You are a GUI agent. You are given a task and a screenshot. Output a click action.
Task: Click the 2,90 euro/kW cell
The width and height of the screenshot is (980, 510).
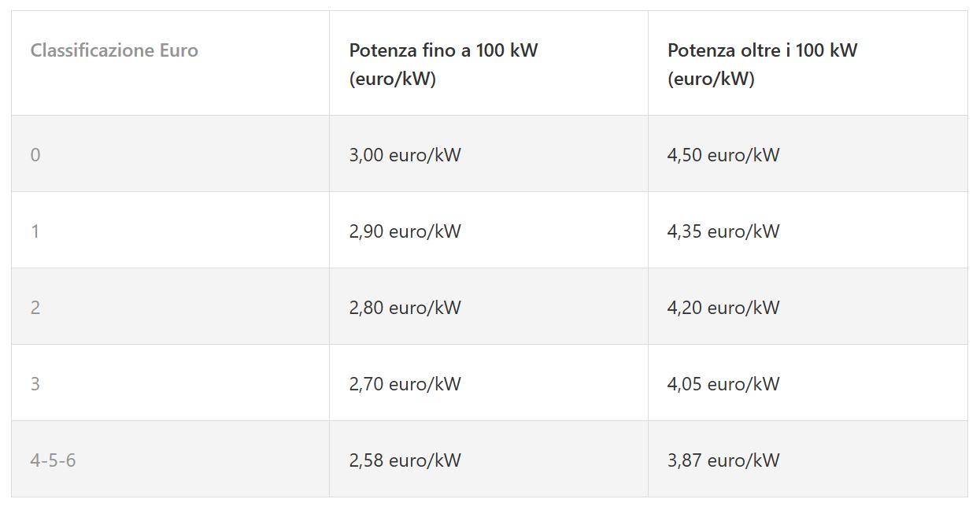point(405,231)
